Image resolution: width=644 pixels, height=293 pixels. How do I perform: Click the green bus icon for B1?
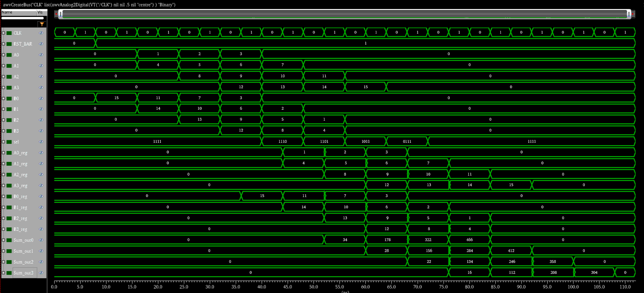[9, 109]
